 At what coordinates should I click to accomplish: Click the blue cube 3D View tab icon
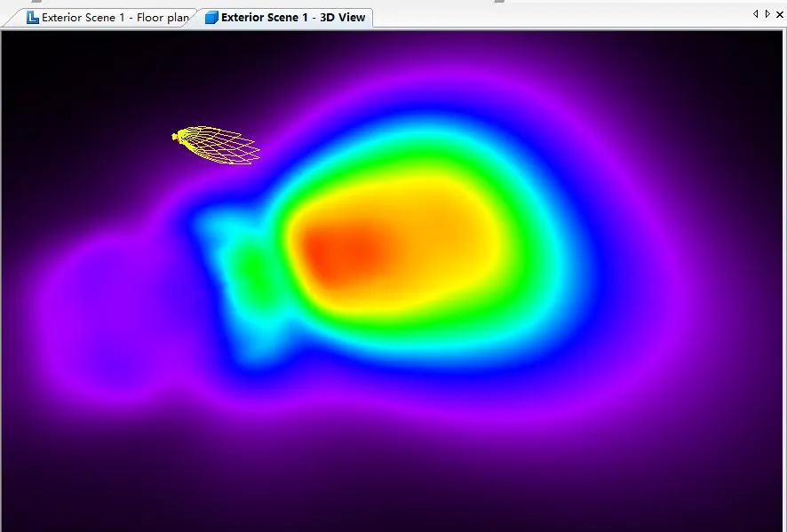click(x=211, y=17)
